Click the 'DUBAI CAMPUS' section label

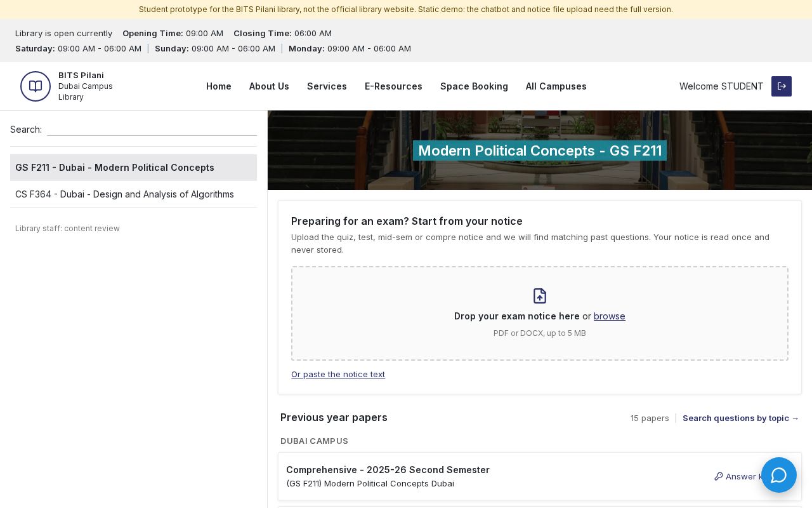314,441
